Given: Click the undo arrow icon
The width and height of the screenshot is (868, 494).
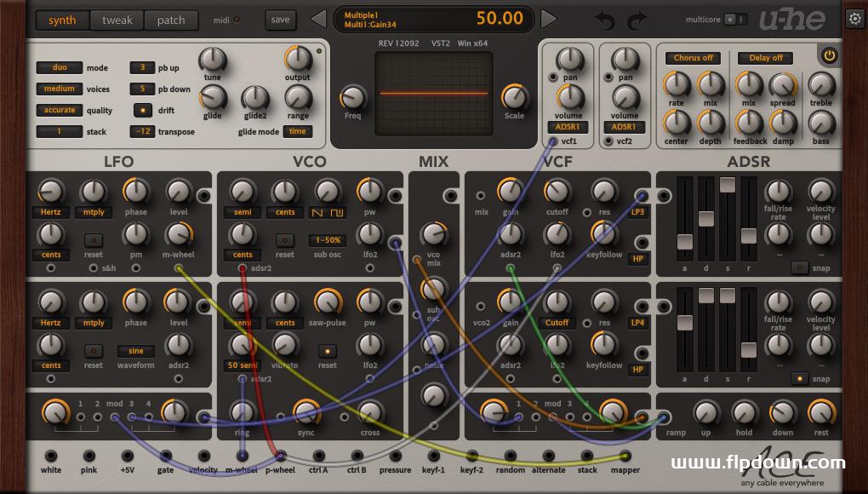Looking at the screenshot, I should pyautogui.click(x=606, y=19).
